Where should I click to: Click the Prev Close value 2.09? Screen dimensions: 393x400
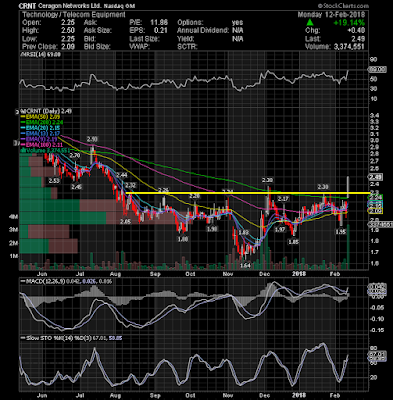pos(68,46)
